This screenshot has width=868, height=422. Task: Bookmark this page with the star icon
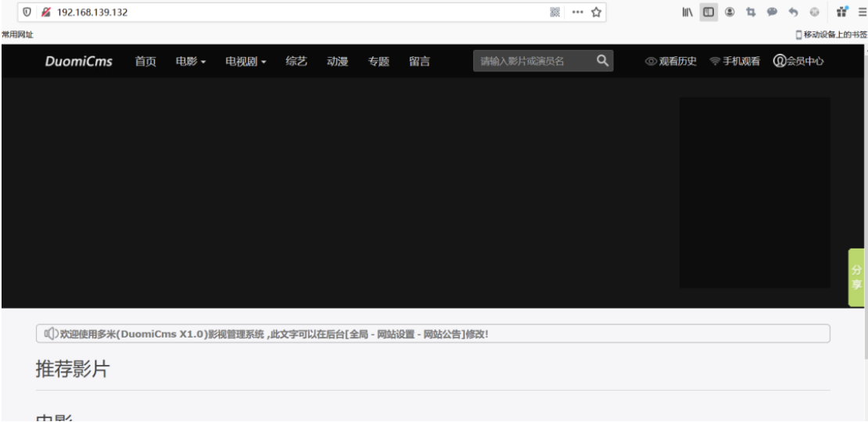(596, 13)
